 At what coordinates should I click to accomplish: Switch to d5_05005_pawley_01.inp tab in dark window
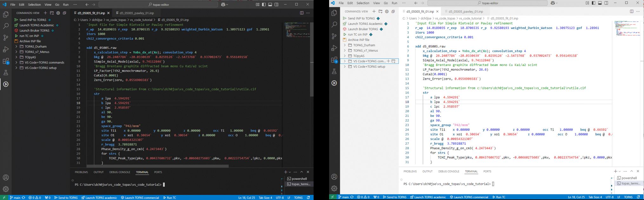(136, 13)
